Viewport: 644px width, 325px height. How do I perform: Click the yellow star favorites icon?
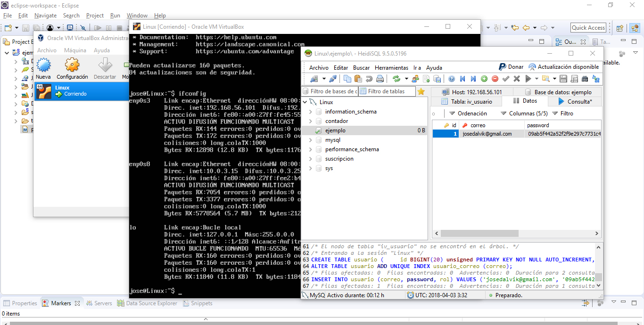421,91
